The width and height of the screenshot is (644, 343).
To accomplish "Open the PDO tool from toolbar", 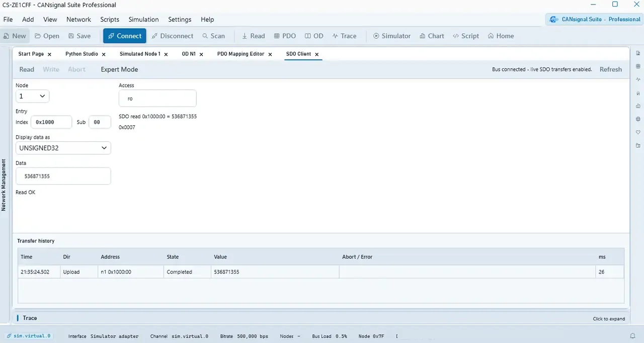I will [285, 36].
